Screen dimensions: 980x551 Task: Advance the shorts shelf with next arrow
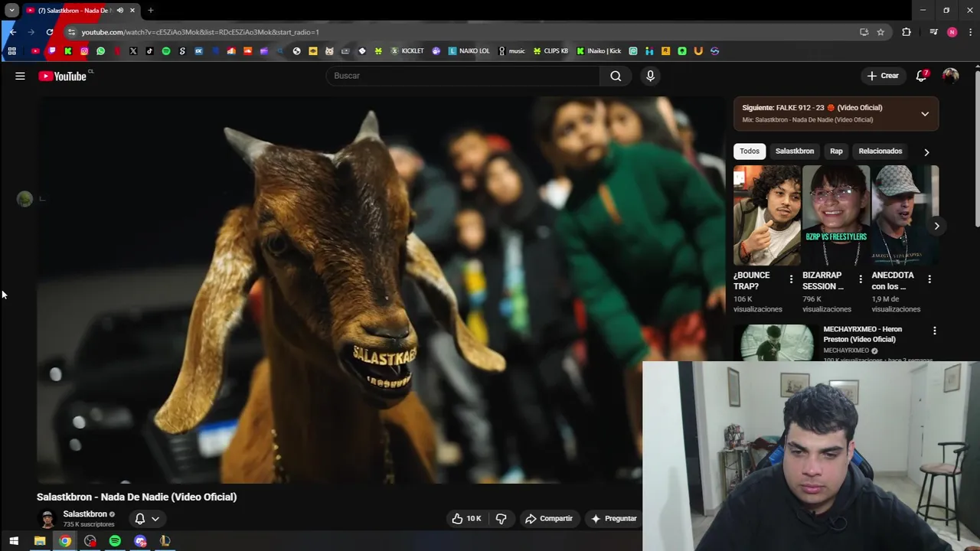(936, 226)
